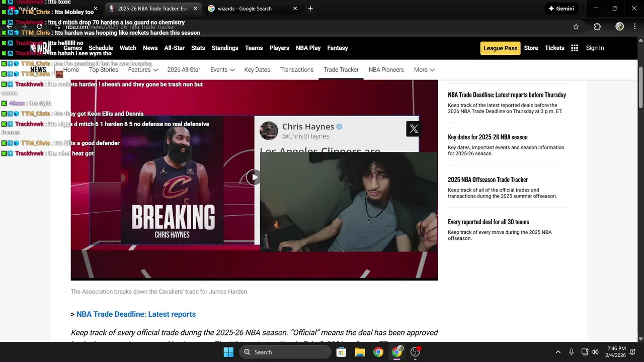
Task: Open the All-Star menu item
Action: tap(175, 48)
